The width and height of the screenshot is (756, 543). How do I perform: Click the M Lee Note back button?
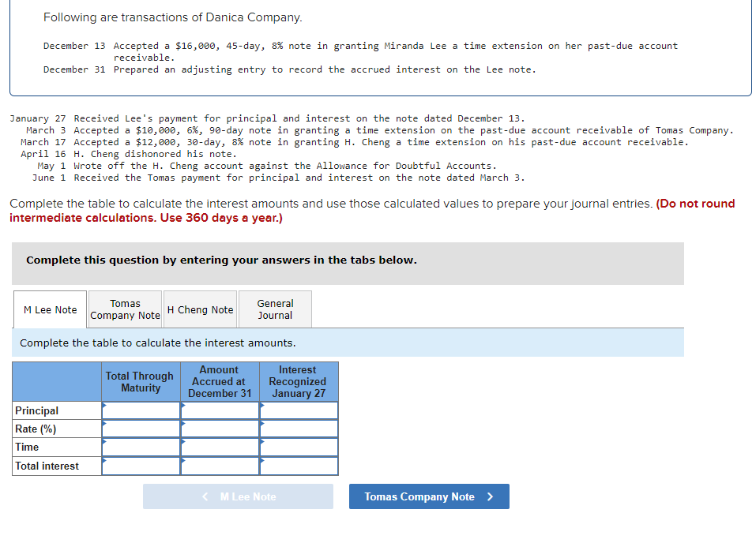pyautogui.click(x=238, y=496)
